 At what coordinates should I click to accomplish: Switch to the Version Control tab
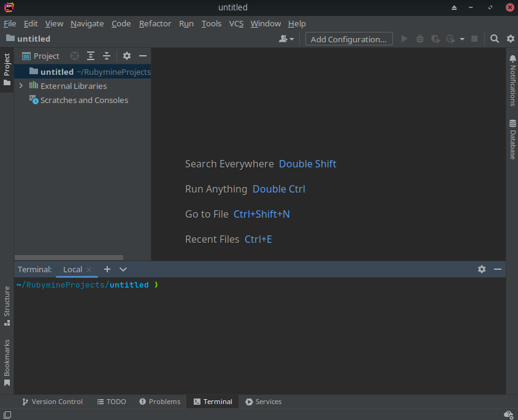[x=53, y=402]
